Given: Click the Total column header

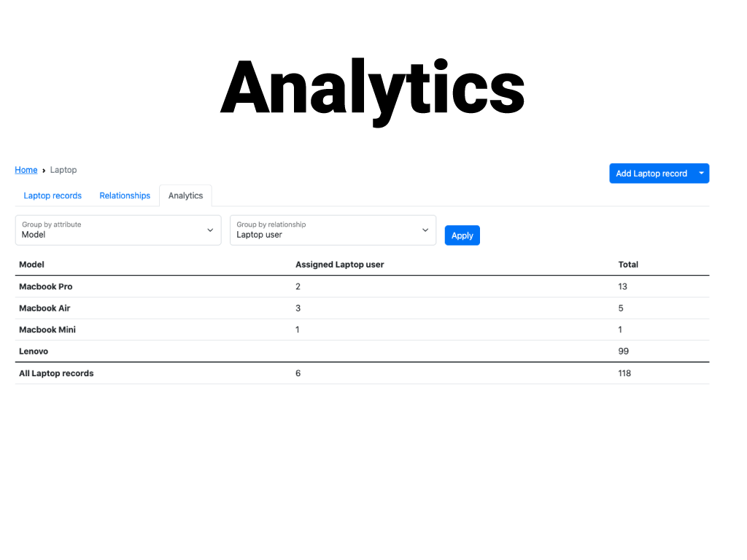Looking at the screenshot, I should [x=628, y=265].
